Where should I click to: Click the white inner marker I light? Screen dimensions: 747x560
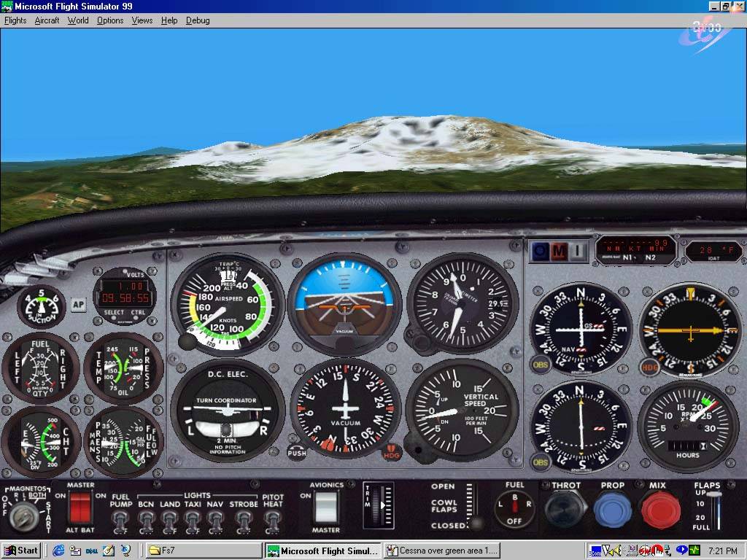578,251
